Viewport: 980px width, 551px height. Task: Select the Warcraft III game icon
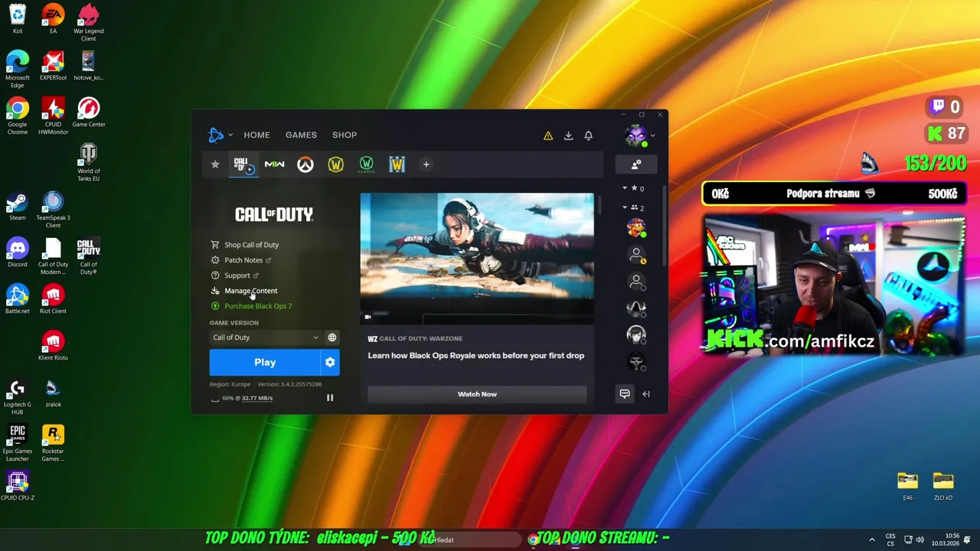click(x=397, y=165)
